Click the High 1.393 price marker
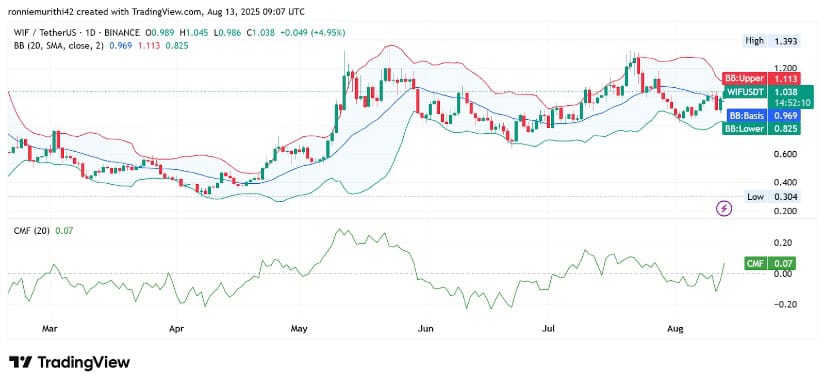This screenshot has width=825, height=385. [771, 40]
